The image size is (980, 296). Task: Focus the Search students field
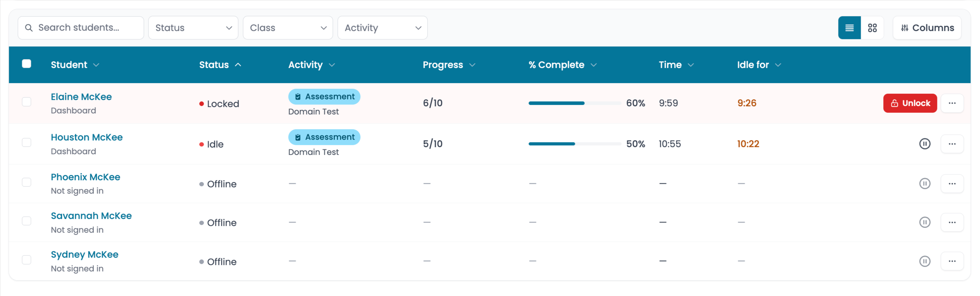click(81, 28)
